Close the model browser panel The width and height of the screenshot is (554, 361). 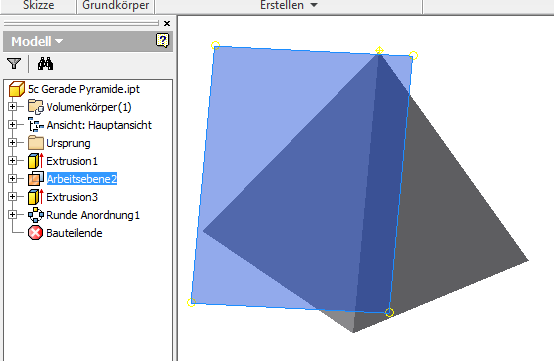[x=167, y=23]
